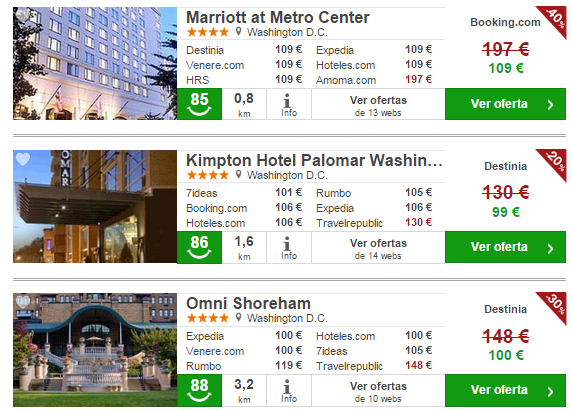Click the 85 rating smiley badge
This screenshot has width=573, height=411.
[x=200, y=104]
